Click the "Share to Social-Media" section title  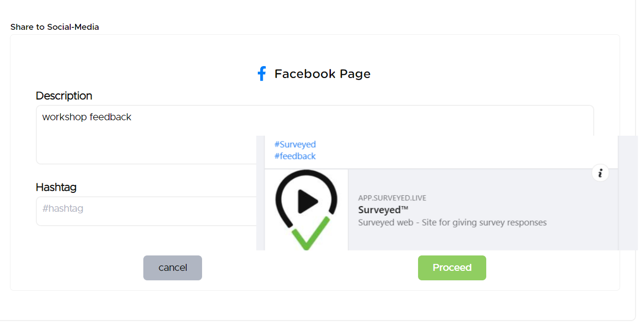[x=55, y=27]
